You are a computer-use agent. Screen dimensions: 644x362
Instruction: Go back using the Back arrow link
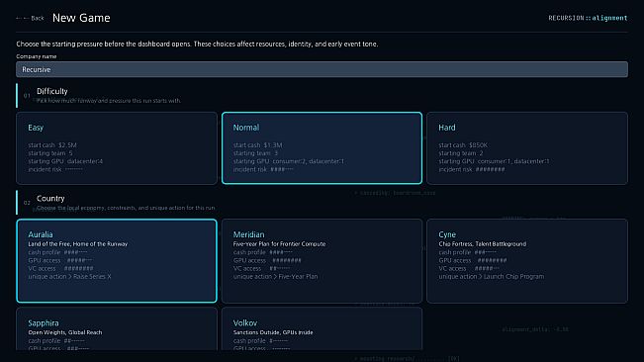[30, 18]
